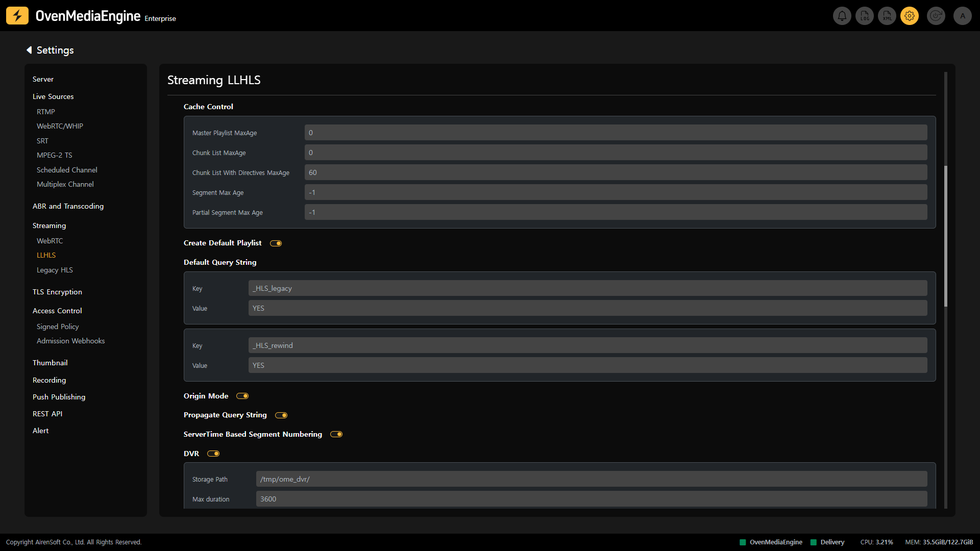Toggle the Propagate Query String switch
Viewport: 980px width, 551px height.
tap(281, 415)
